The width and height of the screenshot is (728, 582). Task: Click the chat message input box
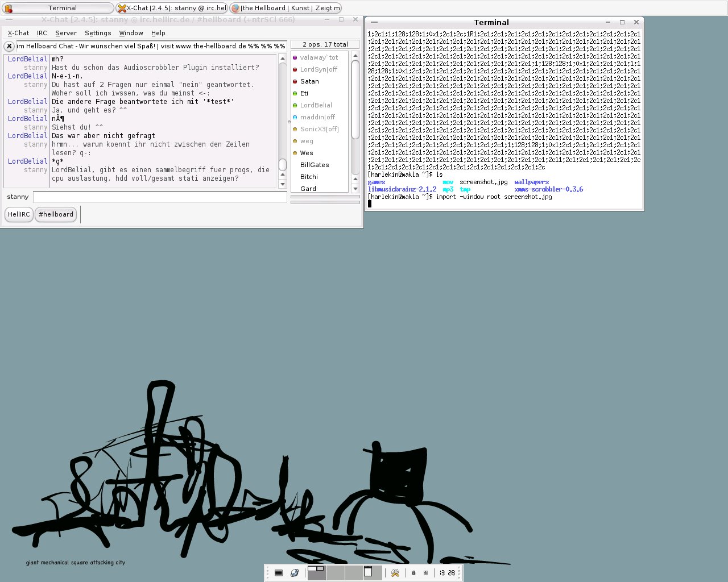[160, 197]
